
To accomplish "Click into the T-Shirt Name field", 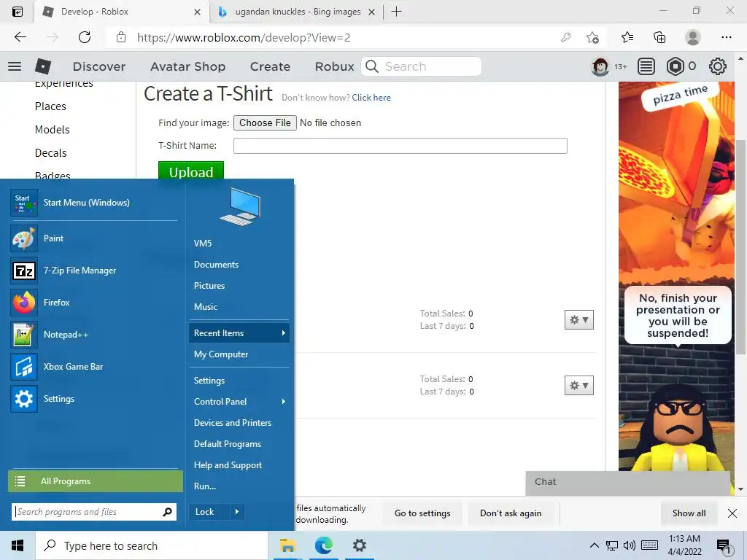I will [400, 146].
